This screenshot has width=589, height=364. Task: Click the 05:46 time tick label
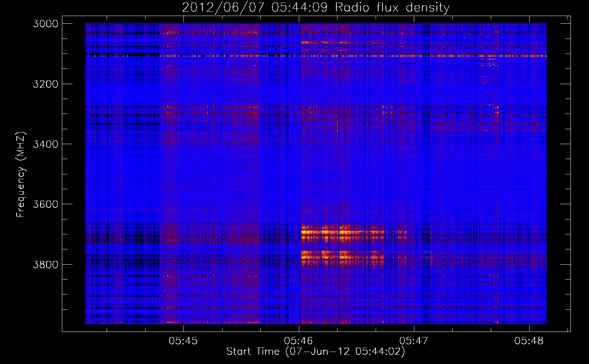299,341
